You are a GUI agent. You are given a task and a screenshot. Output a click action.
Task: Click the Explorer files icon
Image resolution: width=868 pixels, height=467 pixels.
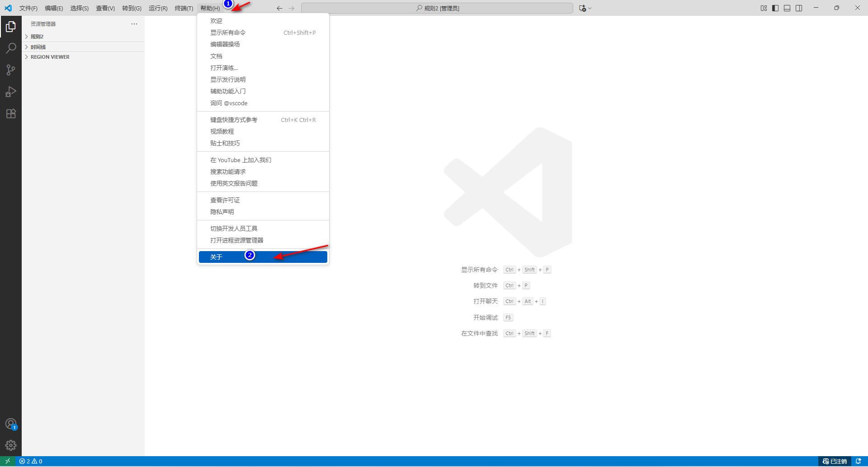tap(11, 27)
